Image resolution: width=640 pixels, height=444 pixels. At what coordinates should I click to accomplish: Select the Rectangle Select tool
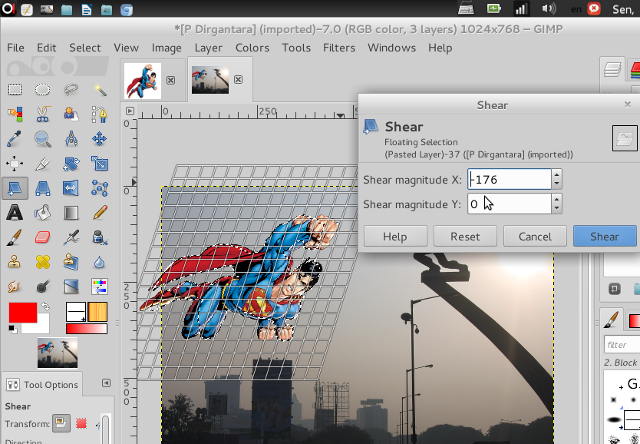tap(15, 89)
